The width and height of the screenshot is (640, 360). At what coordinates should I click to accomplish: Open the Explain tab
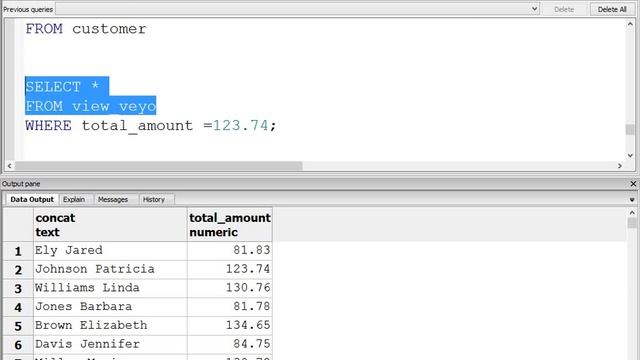(74, 199)
